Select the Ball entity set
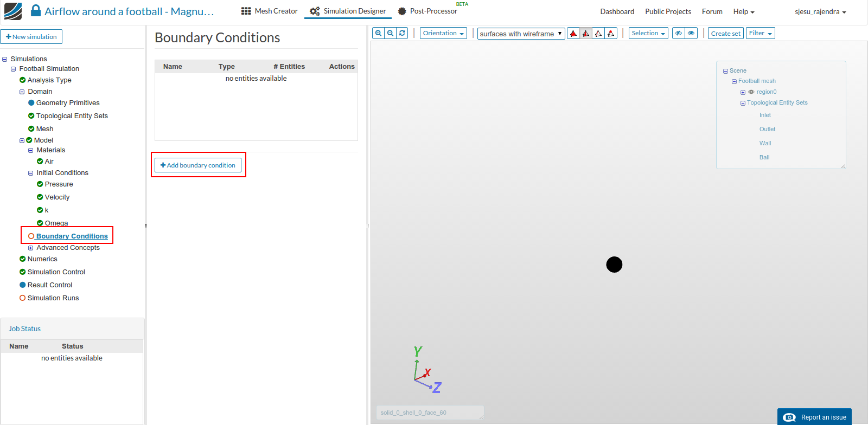 click(764, 157)
